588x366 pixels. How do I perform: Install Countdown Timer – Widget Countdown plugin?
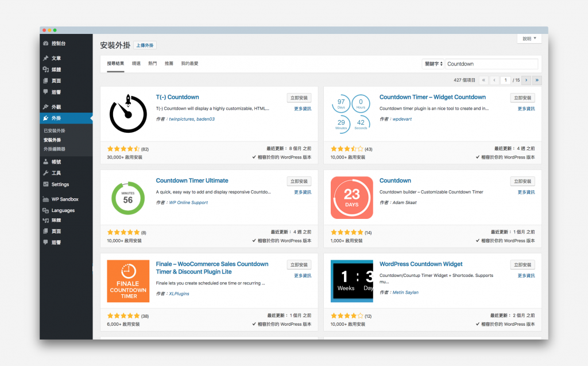tap(523, 98)
